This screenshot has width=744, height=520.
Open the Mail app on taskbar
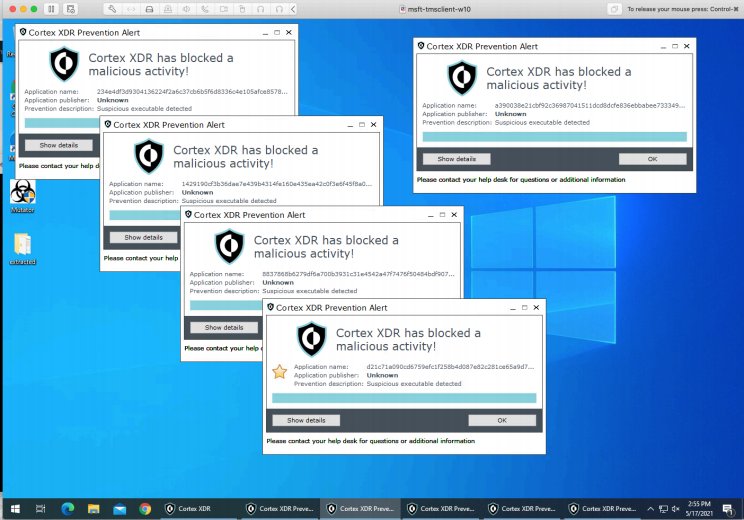click(x=120, y=509)
